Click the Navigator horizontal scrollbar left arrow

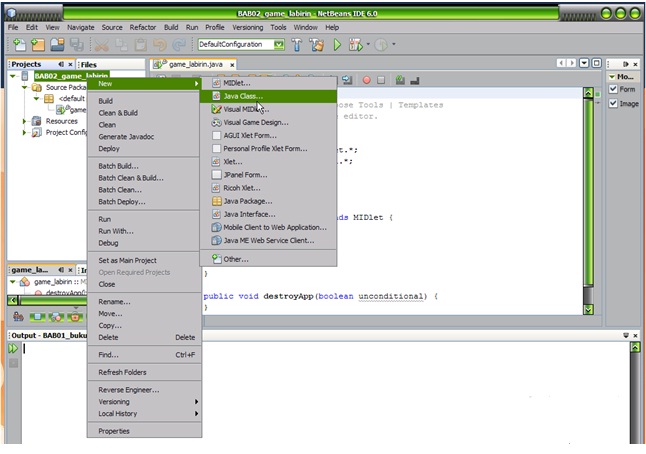12,300
